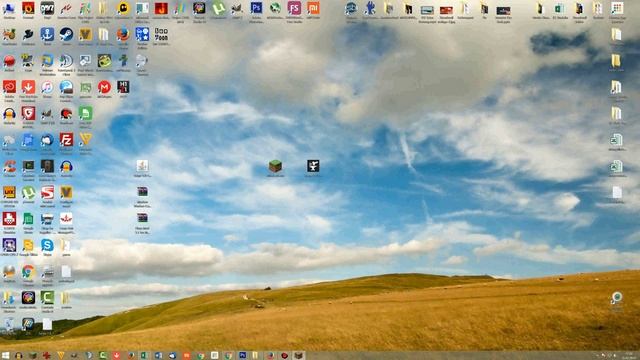The height and width of the screenshot is (360, 640).
Task: Select the dark icon beside the Minecraft block
Action: 313,166
